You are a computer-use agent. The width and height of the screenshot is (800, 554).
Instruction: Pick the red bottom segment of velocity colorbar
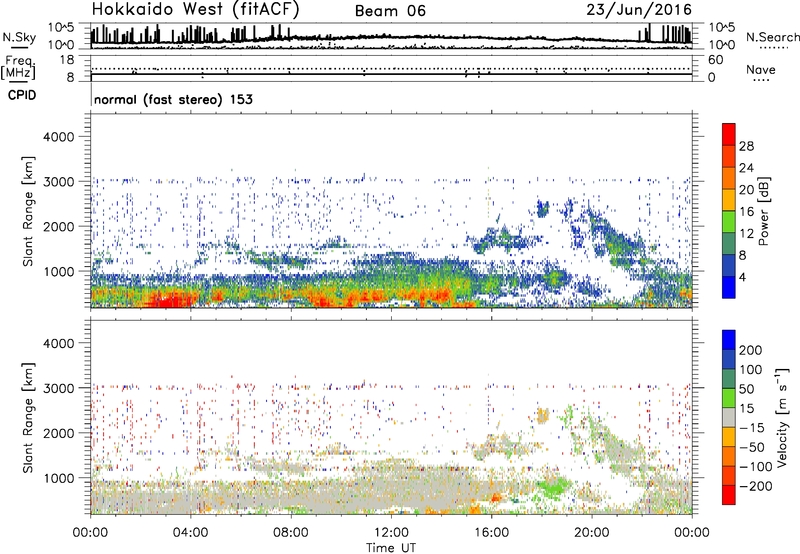tap(729, 495)
